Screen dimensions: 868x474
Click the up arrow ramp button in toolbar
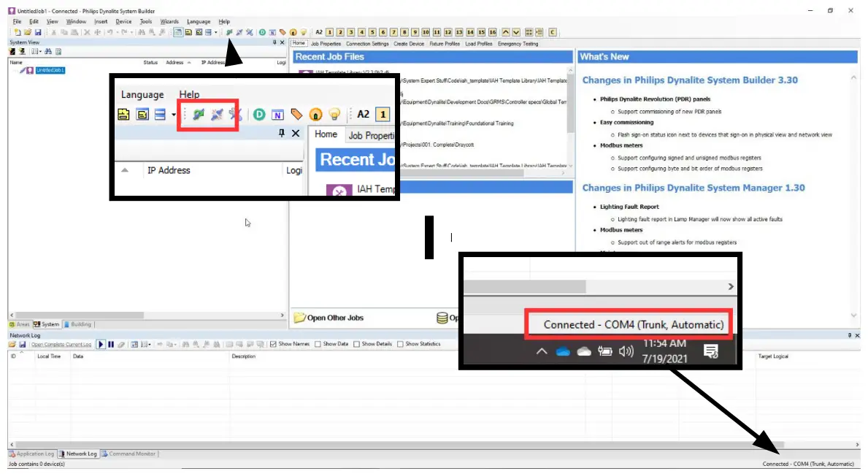click(x=505, y=33)
